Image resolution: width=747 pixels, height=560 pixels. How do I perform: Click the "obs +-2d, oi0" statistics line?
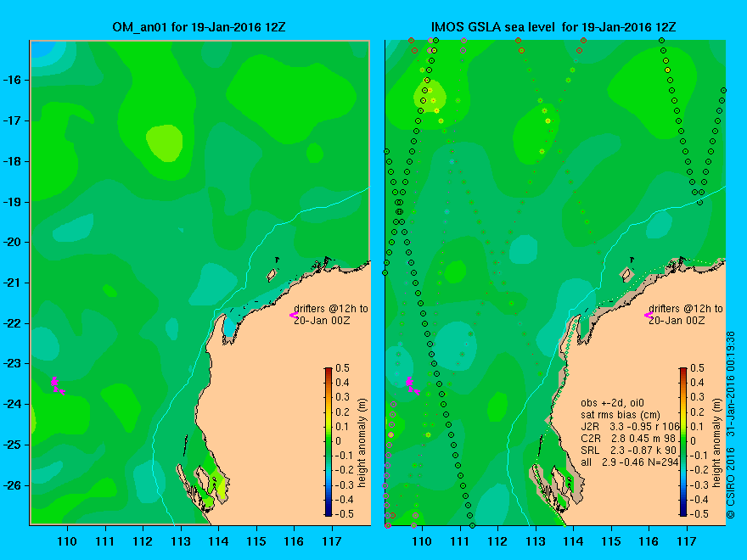click(613, 403)
